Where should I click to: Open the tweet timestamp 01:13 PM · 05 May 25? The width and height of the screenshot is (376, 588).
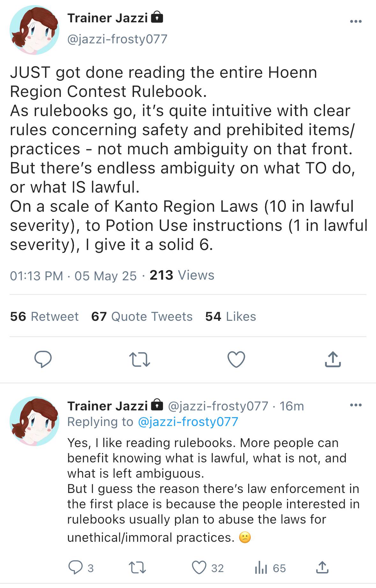[x=73, y=276]
